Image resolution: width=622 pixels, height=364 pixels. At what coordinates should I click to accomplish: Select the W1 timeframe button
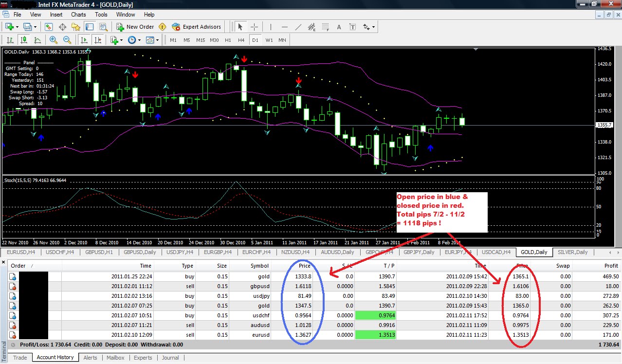coord(269,40)
